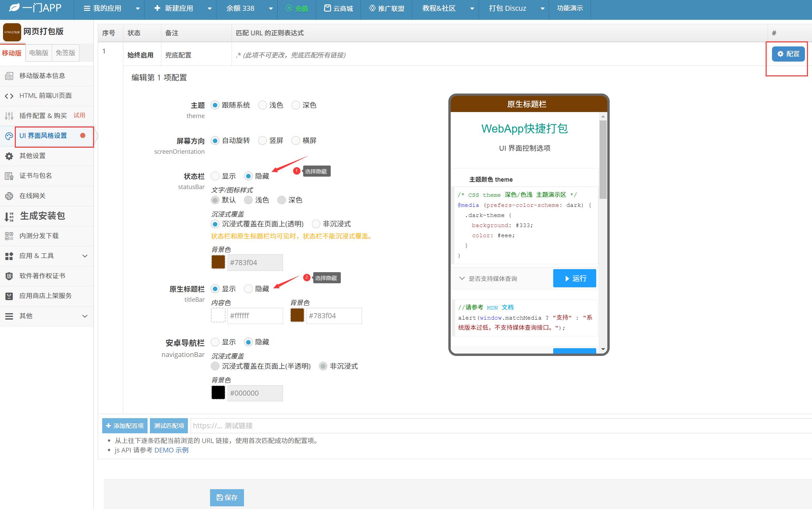The image size is (812, 509).
Task: Open the 网页打包版 app thumbnail icon
Action: [12, 32]
